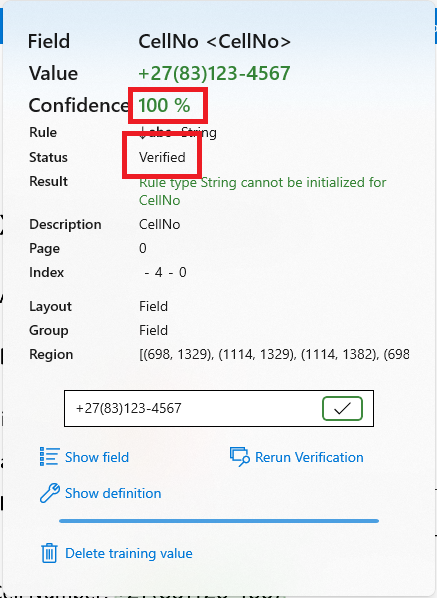This screenshot has height=598, width=437.
Task: Click the Index value - 4 - 0
Action: [x=165, y=272]
